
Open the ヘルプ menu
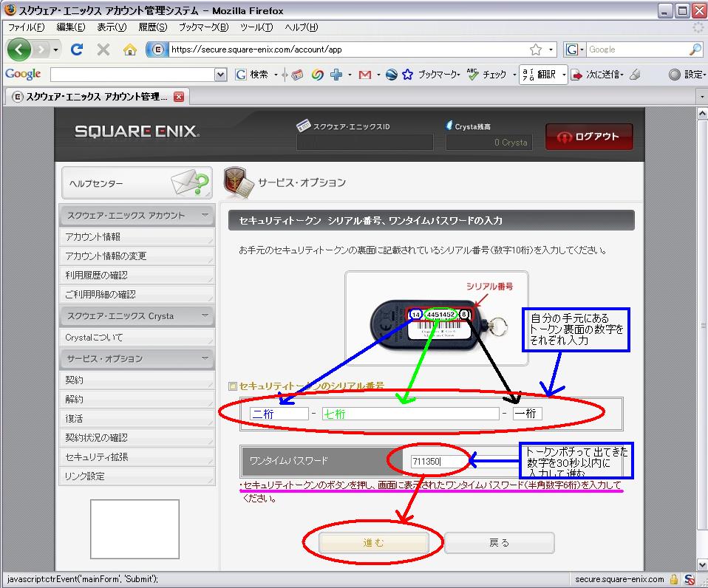(302, 27)
